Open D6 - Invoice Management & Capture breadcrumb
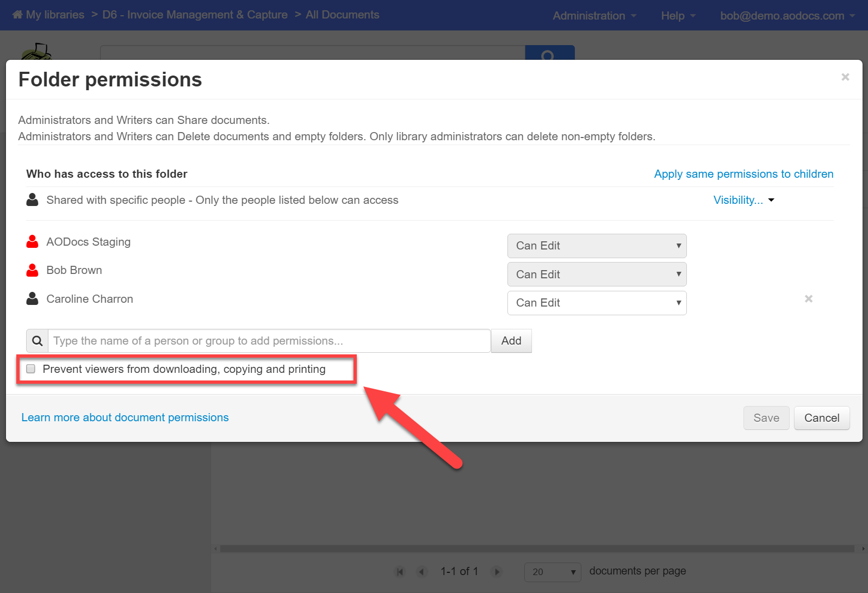The image size is (868, 593). coord(195,15)
